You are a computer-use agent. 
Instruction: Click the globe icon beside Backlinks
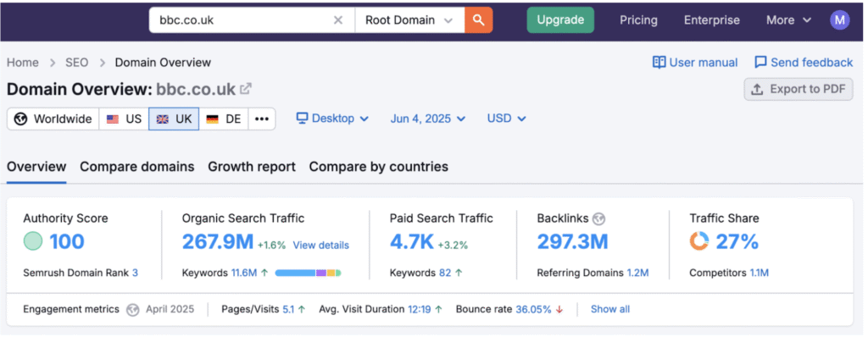(598, 219)
